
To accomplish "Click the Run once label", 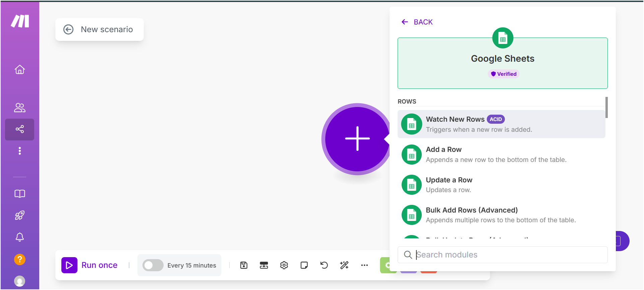I will (x=99, y=265).
